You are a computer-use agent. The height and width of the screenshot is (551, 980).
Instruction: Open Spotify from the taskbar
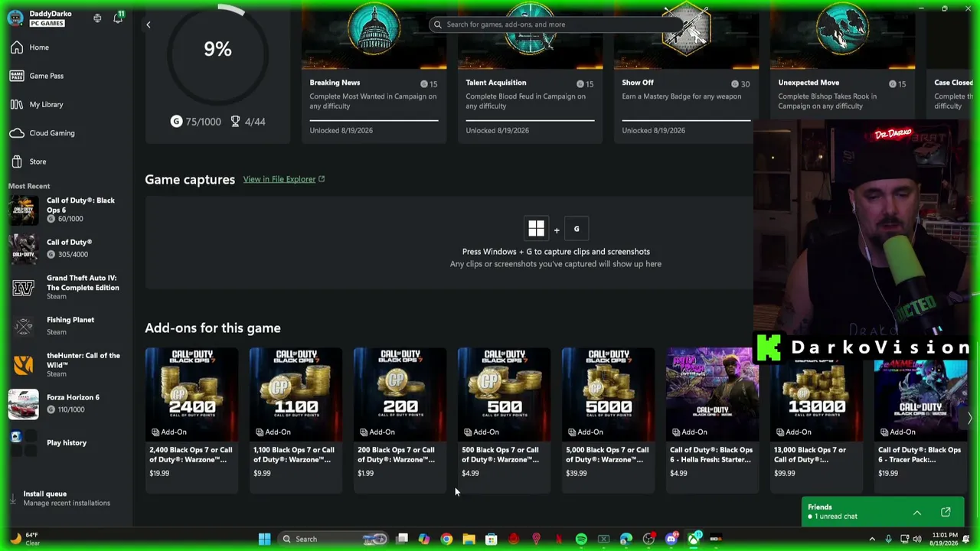tap(581, 539)
